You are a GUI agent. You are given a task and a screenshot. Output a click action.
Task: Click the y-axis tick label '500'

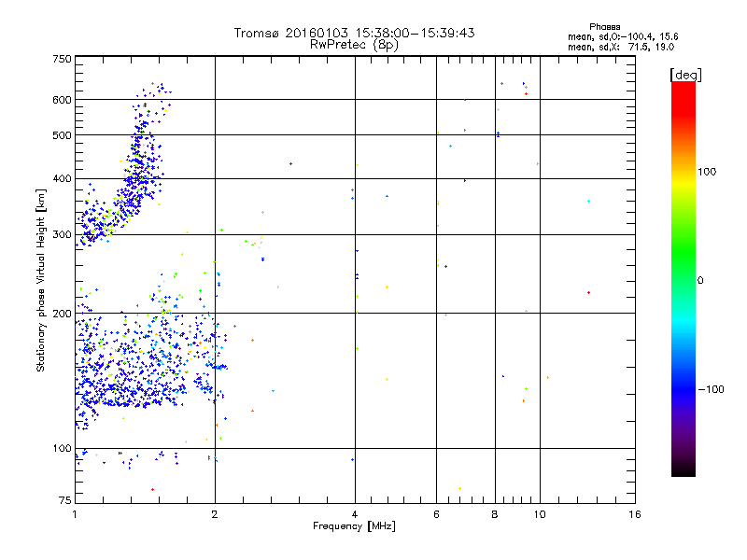tap(62, 135)
